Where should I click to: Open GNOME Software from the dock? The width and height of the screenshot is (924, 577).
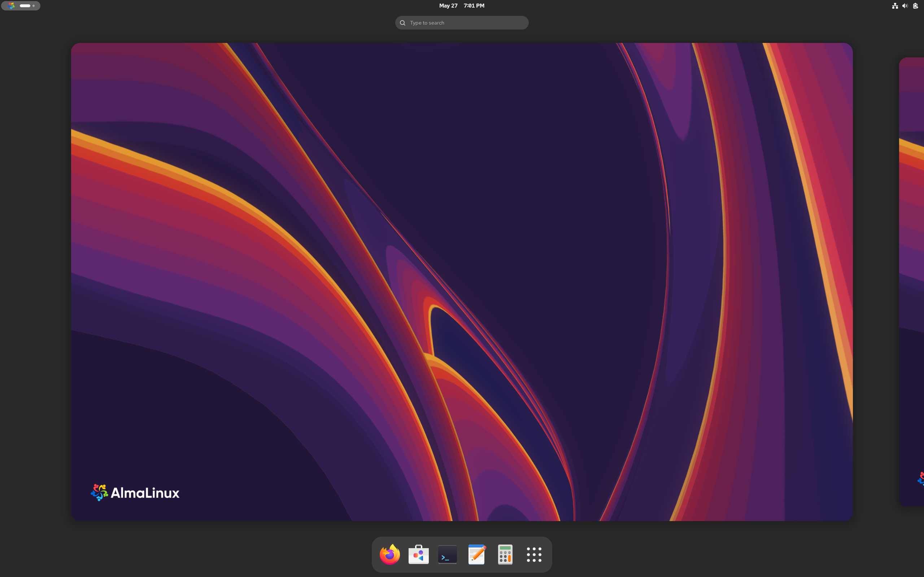(x=418, y=554)
